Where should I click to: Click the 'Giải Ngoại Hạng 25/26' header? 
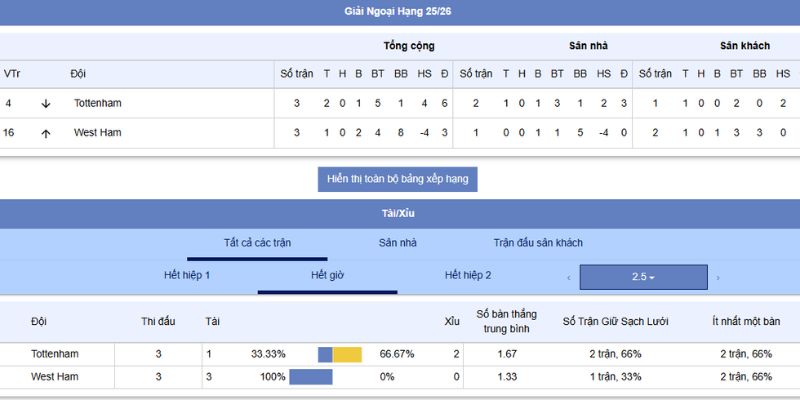click(400, 13)
